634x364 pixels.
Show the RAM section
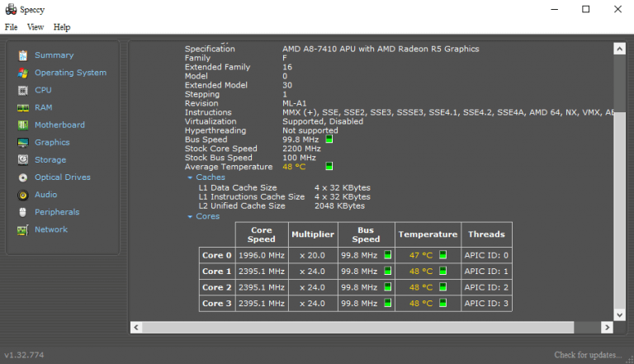coord(43,107)
